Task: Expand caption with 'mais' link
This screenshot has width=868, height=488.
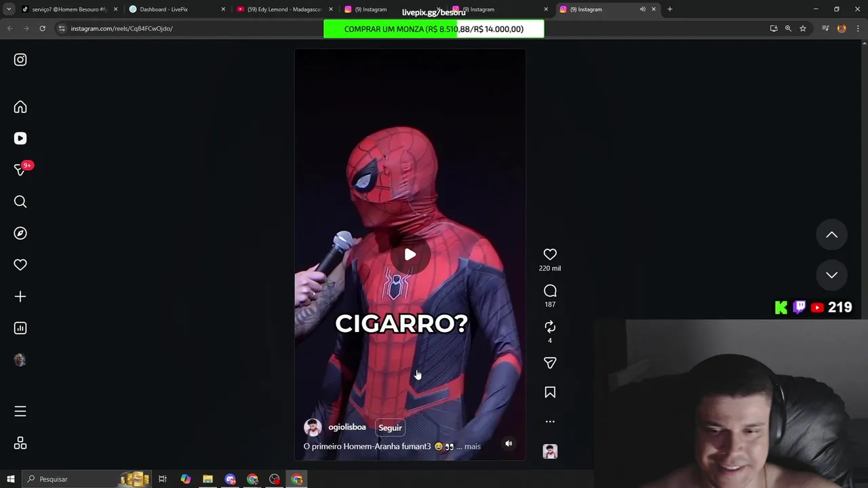Action: [x=473, y=447]
